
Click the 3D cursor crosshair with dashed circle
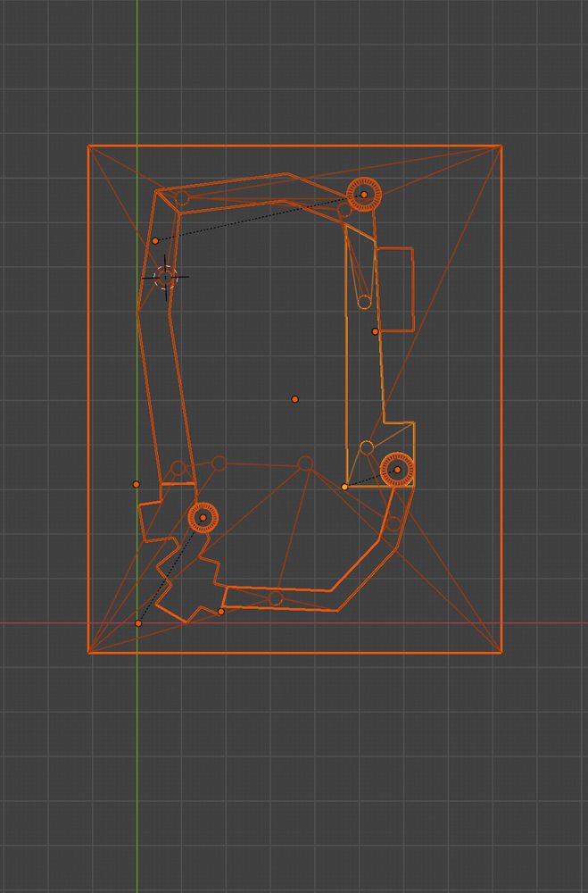point(165,278)
